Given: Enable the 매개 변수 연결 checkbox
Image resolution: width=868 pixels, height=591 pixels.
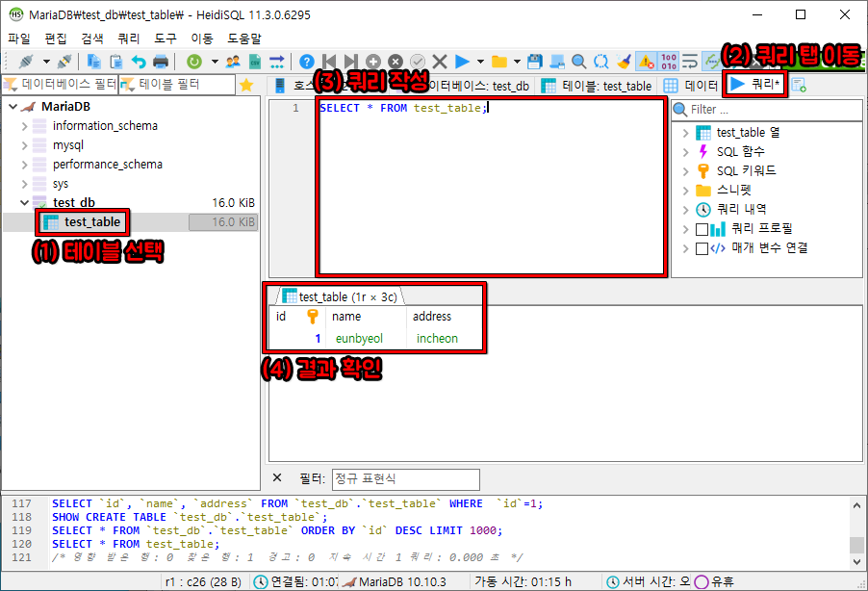Looking at the screenshot, I should (702, 248).
